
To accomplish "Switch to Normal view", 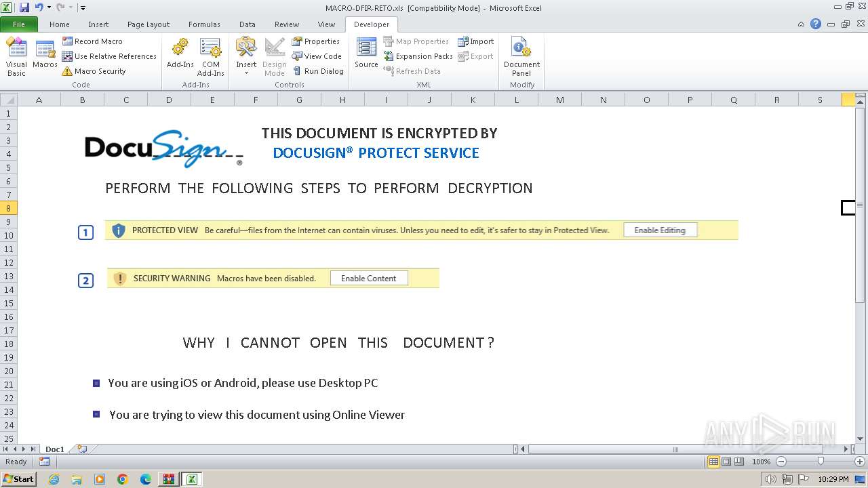I will [x=713, y=462].
